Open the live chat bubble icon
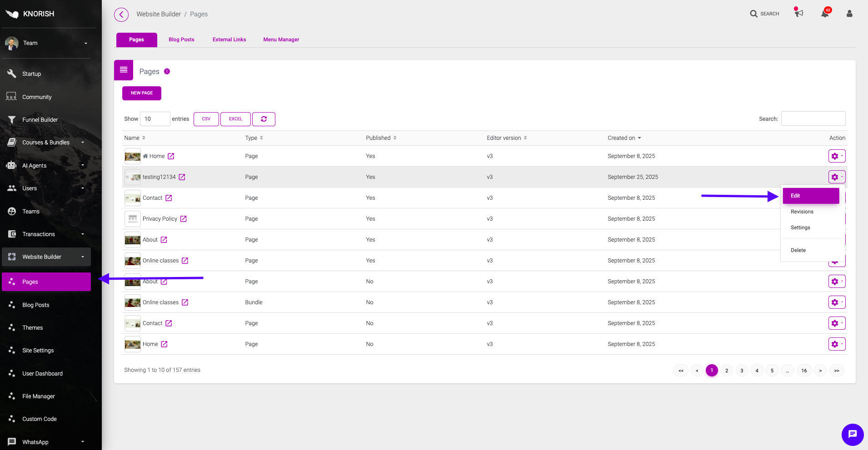 pyautogui.click(x=852, y=435)
